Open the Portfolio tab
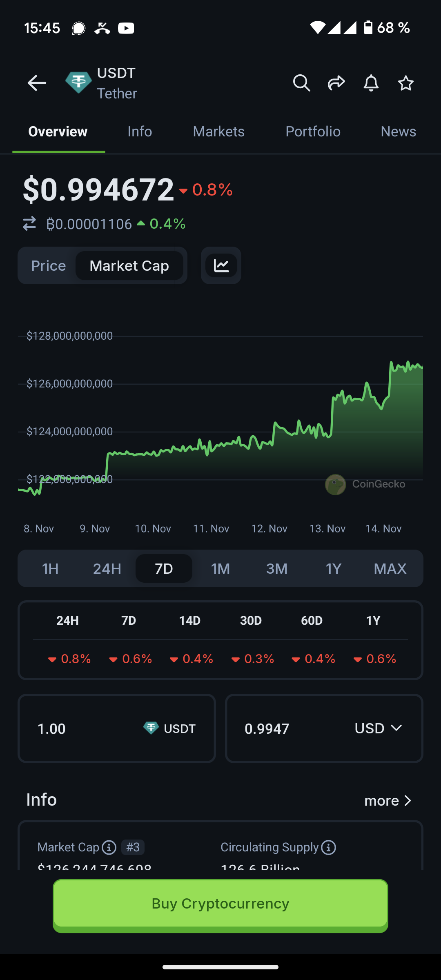441x980 pixels. (313, 131)
